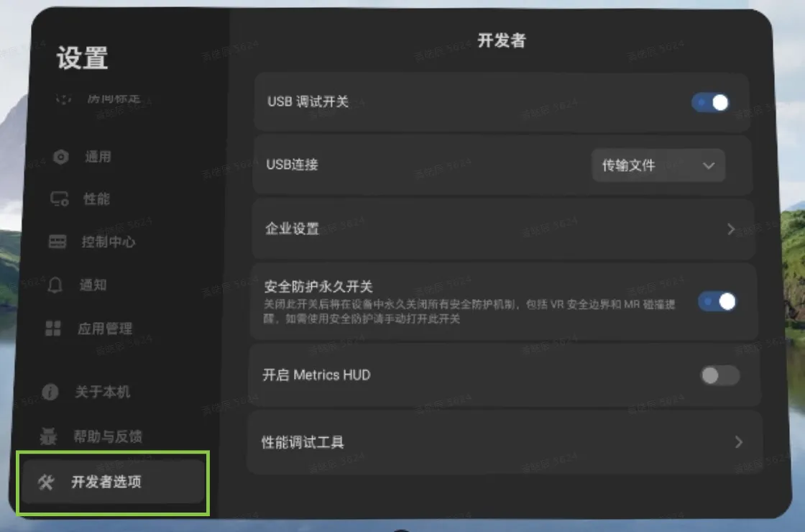Click the bug icon for 帮助与反馈
Screen dimensions: 805x532
[x=49, y=436]
